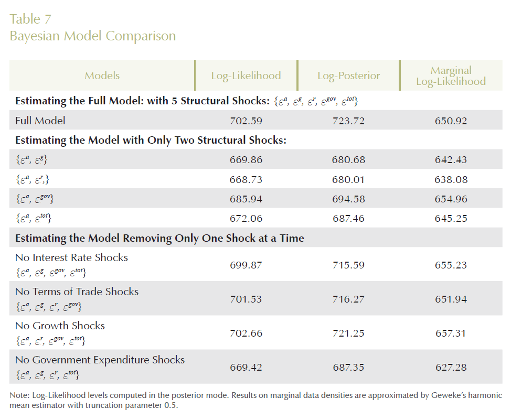511x420 pixels.
Task: Click the marginal log-likelihood value 638.08
Action: 451,179
